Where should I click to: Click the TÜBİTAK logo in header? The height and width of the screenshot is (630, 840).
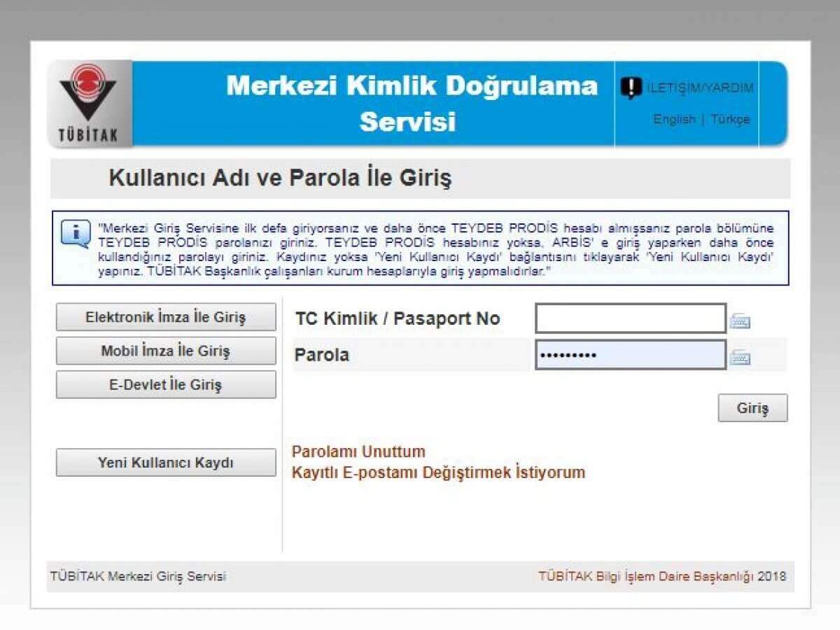tap(90, 104)
